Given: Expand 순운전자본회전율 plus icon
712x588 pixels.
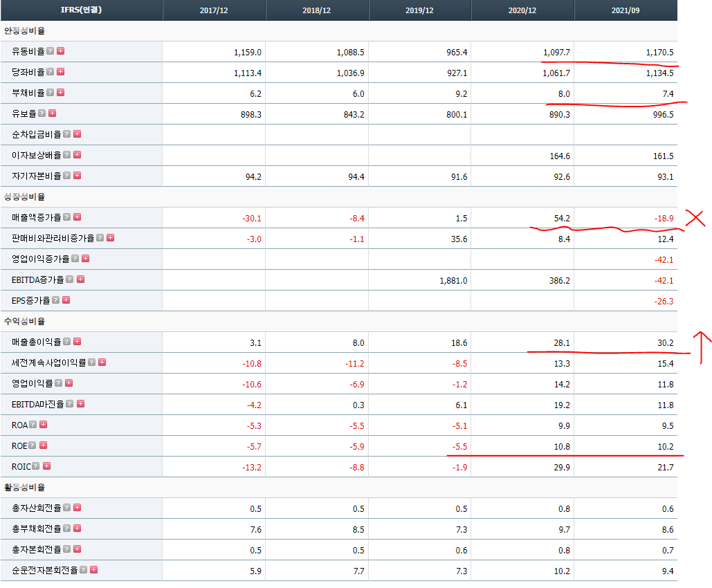Looking at the screenshot, I should coord(93,570).
